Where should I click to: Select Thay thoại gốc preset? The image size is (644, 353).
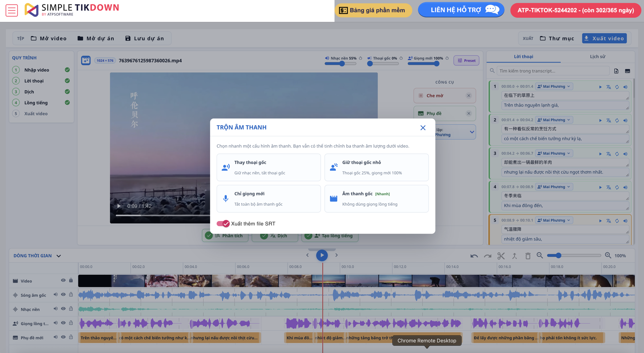point(269,167)
